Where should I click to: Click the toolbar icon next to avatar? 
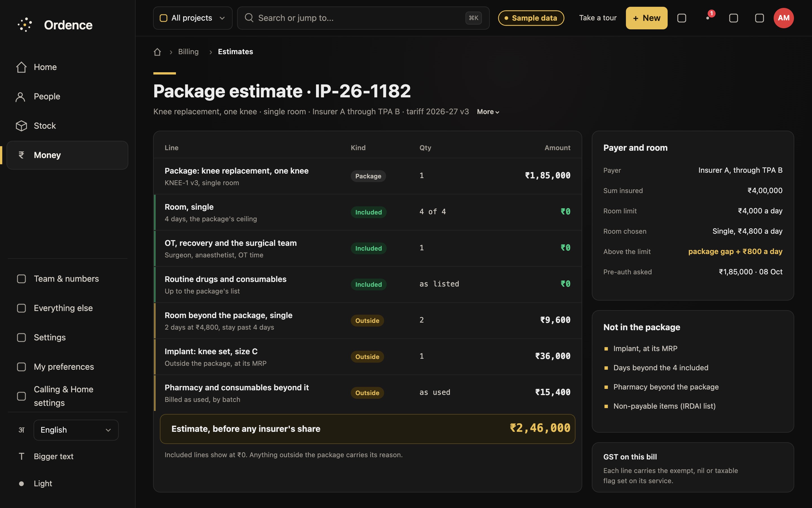pos(759,18)
